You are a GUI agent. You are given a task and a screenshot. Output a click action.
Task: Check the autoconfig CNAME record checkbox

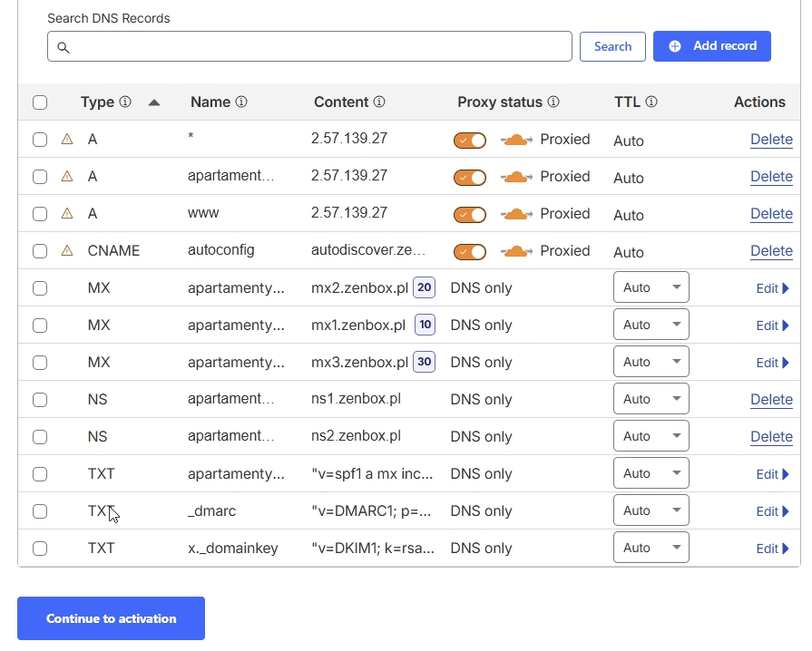(40, 251)
